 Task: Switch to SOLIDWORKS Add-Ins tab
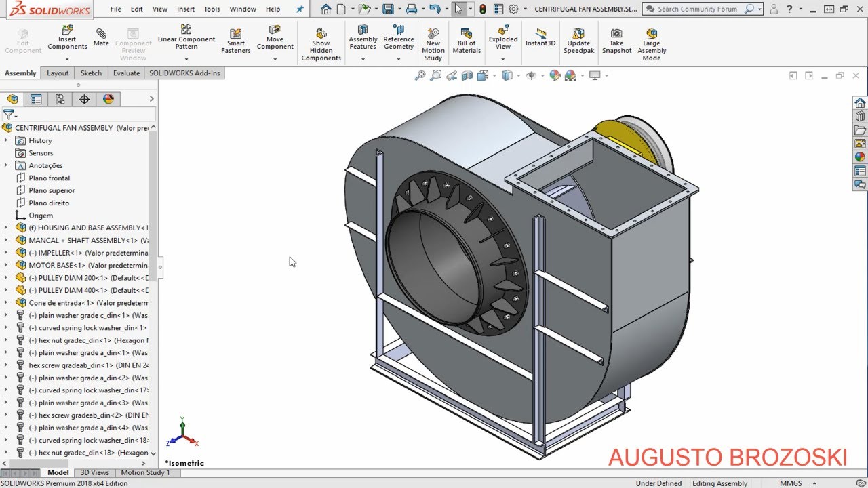click(x=184, y=73)
